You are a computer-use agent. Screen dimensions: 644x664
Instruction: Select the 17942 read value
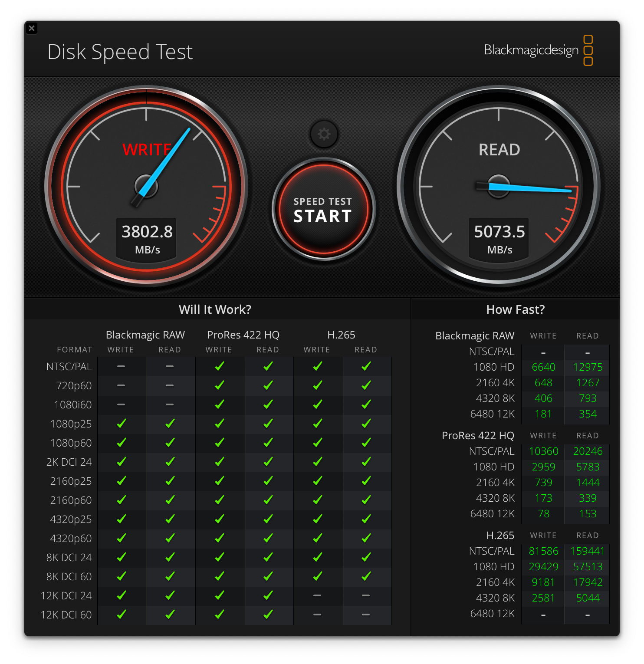pos(588,582)
